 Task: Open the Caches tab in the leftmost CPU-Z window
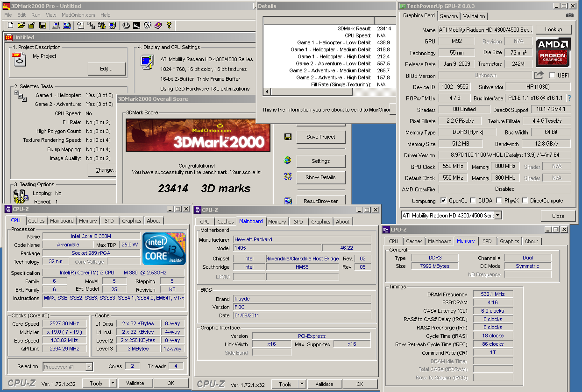36,221
